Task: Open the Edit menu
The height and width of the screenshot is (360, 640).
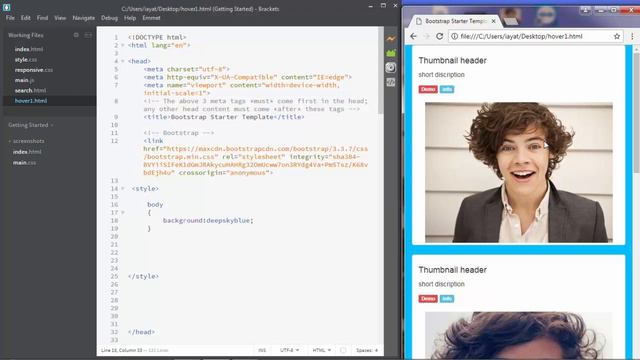Action: pyautogui.click(x=26, y=18)
